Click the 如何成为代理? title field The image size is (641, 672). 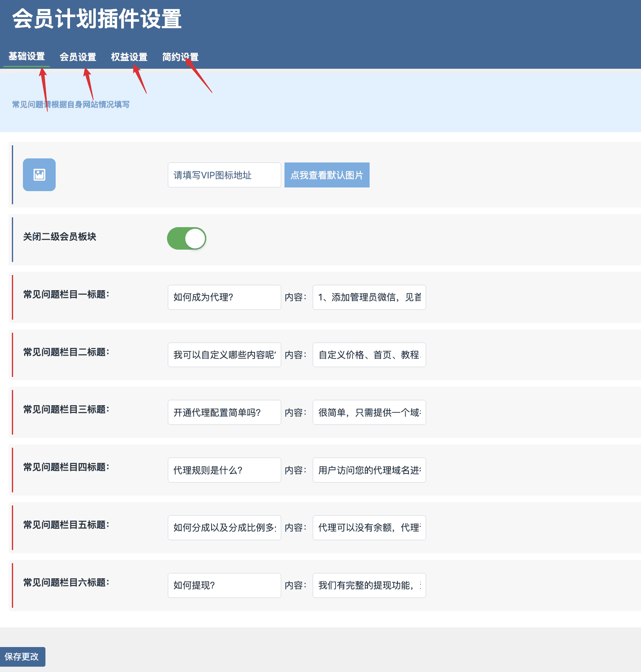pos(224,297)
